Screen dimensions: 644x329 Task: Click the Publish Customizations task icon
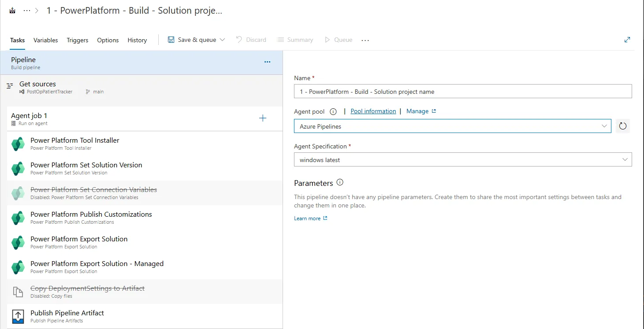[18, 218]
